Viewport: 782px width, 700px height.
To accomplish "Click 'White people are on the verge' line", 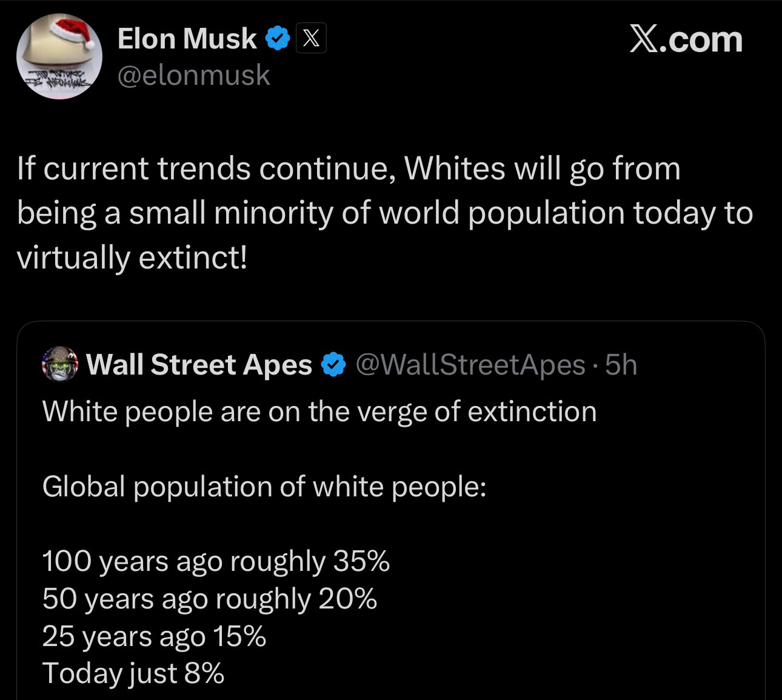I will (x=319, y=412).
